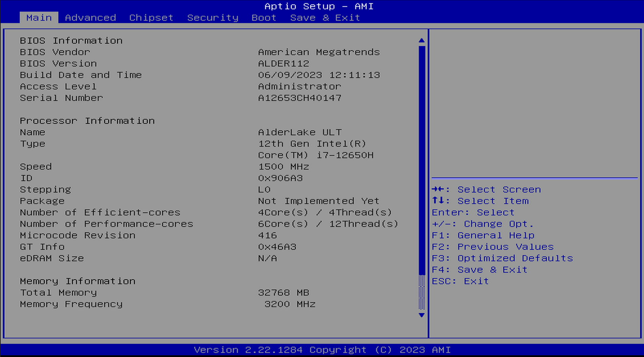Select the Serial Number label
The image size is (644, 357).
(61, 98)
